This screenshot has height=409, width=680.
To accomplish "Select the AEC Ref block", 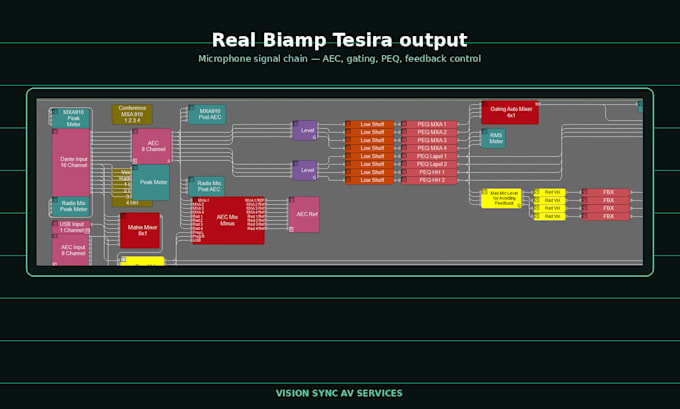I will click(x=304, y=214).
